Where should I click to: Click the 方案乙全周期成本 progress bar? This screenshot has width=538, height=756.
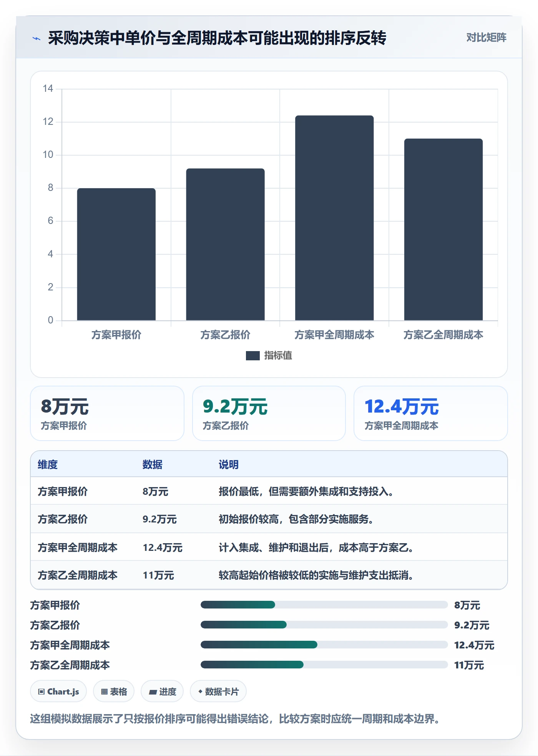[x=324, y=665]
